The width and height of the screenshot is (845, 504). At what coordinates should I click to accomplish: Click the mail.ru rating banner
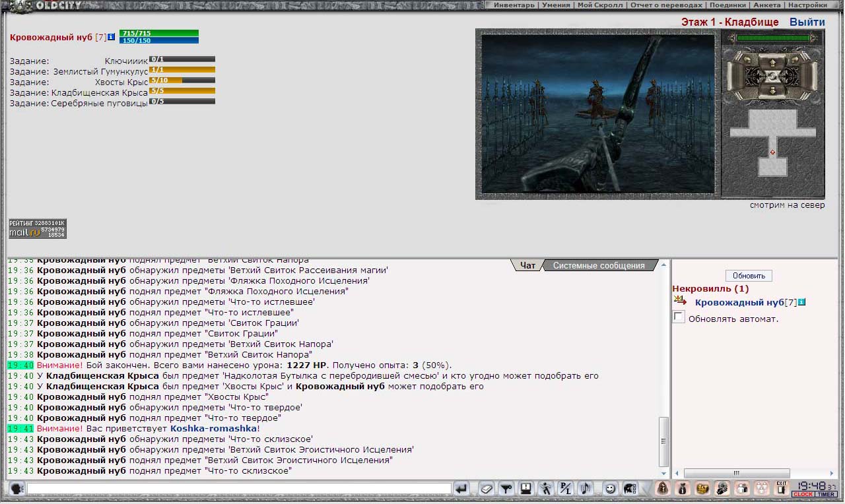38,229
